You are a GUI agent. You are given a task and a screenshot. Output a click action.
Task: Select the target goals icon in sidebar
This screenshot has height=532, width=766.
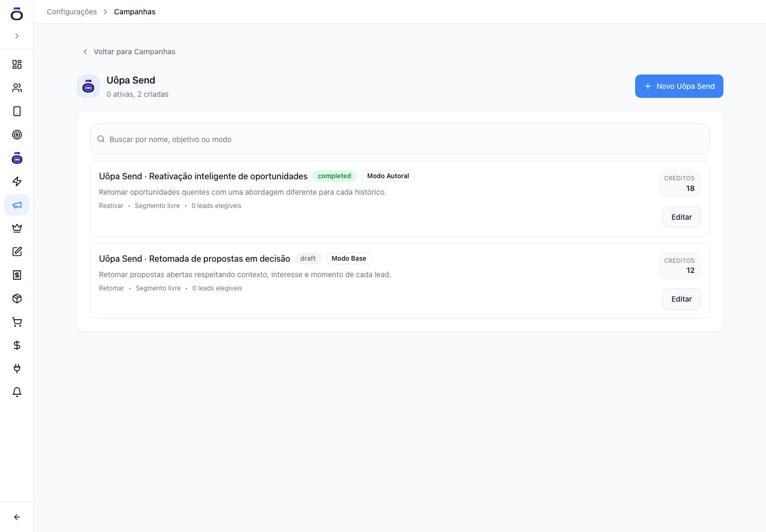[17, 135]
